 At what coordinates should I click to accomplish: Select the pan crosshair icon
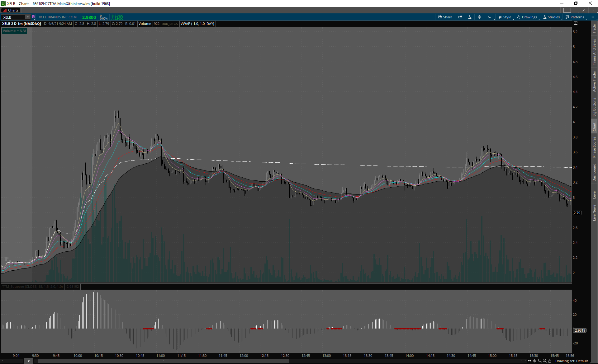(x=535, y=361)
